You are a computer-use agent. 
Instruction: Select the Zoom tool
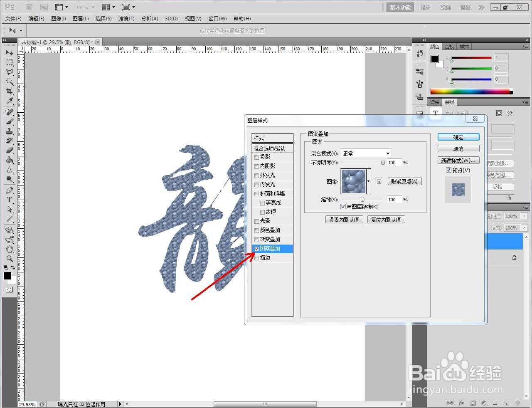tap(9, 259)
